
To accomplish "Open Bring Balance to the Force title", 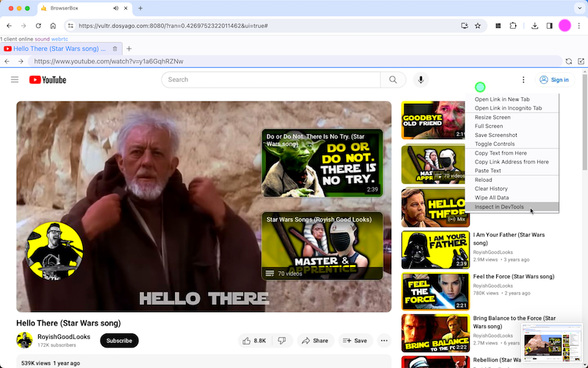I will [514, 322].
